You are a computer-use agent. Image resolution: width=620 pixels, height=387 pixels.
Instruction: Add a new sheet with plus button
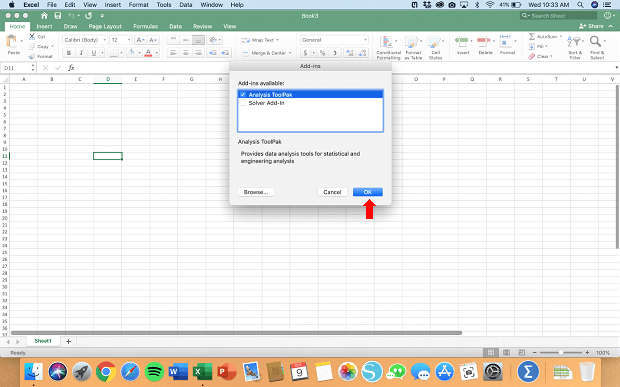coord(68,341)
